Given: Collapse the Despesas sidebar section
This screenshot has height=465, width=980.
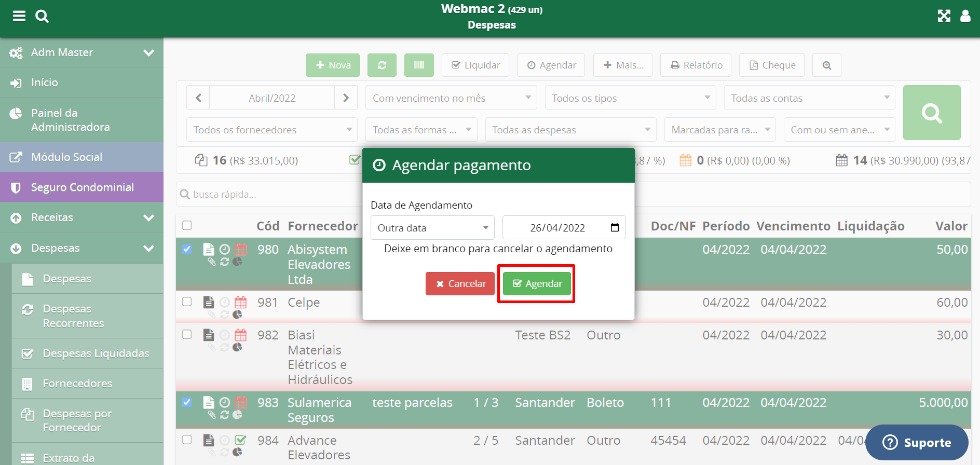Looking at the screenshot, I should (x=81, y=248).
